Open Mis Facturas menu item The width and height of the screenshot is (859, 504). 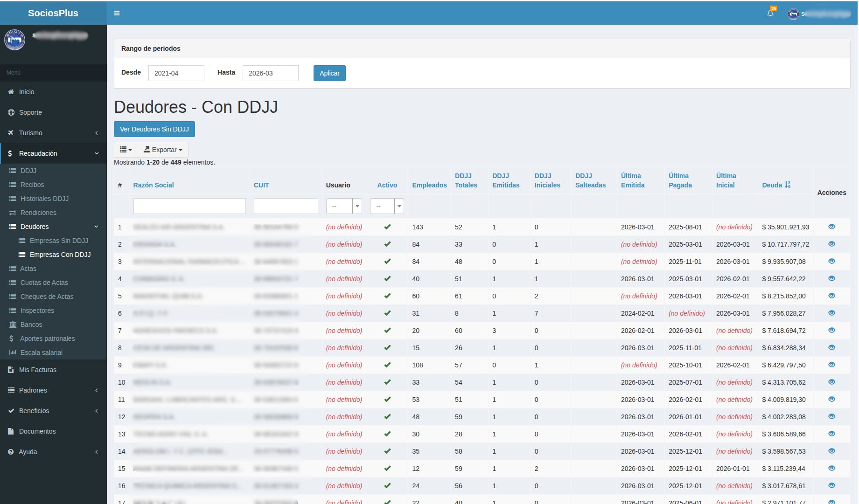[x=37, y=370]
